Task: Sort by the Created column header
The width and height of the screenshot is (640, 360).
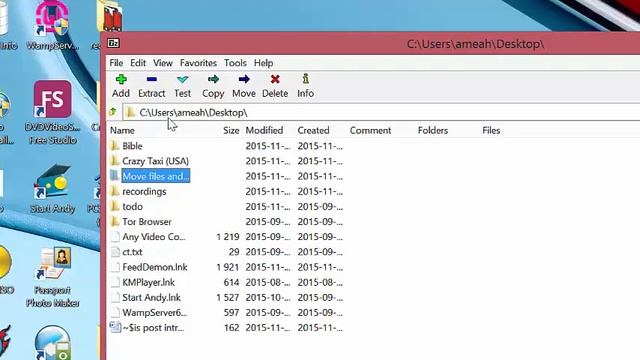Action: (x=313, y=130)
